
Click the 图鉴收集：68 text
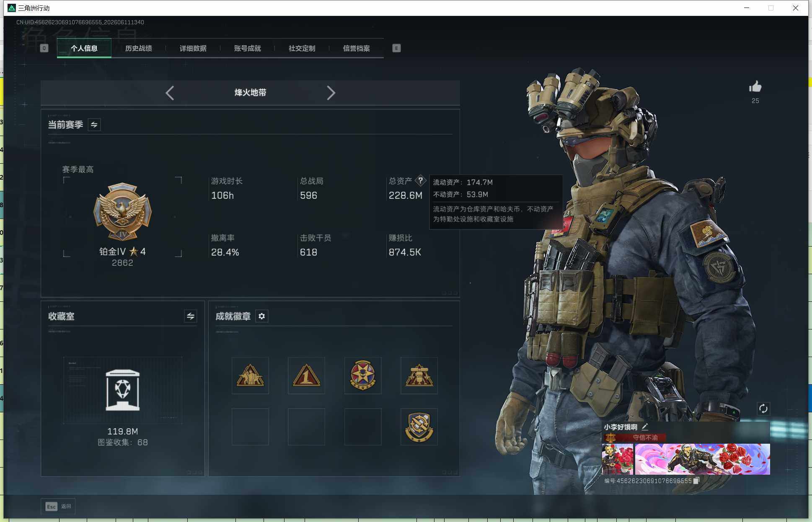click(x=122, y=442)
